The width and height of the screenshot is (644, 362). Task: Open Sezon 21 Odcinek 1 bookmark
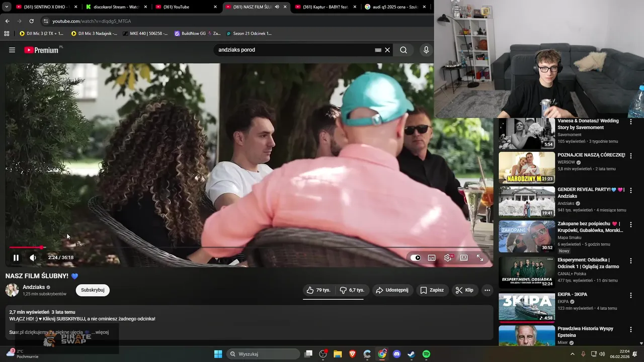pos(249,34)
